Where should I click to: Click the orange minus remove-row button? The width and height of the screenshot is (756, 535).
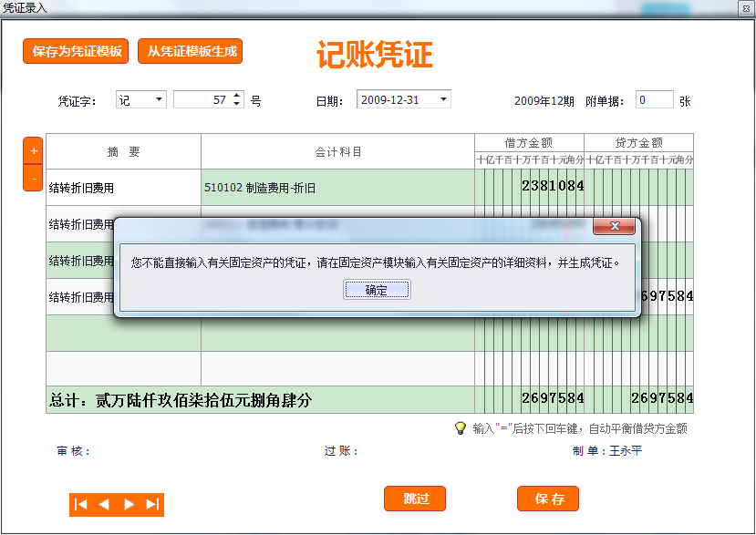(34, 179)
